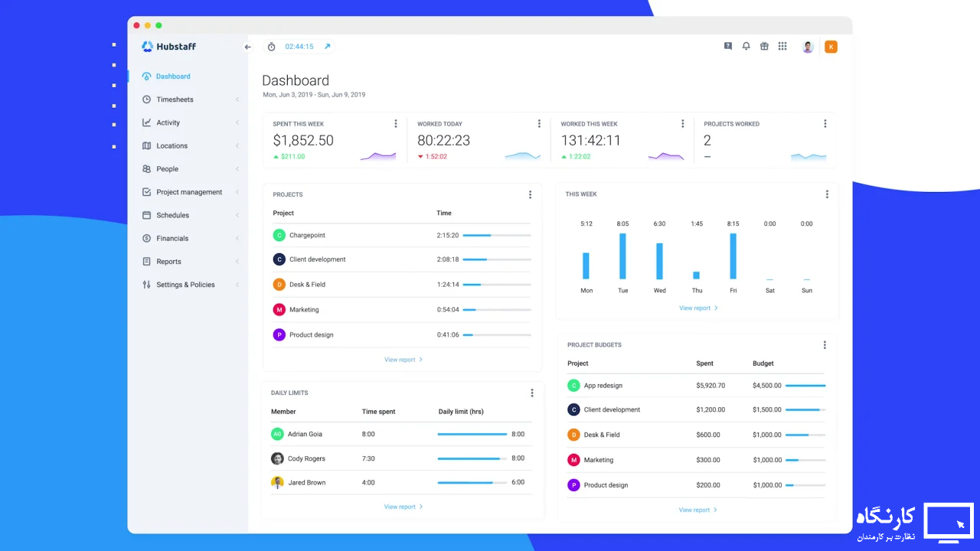The image size is (980, 551).
Task: Click the timer stopwatch icon
Action: [271, 47]
